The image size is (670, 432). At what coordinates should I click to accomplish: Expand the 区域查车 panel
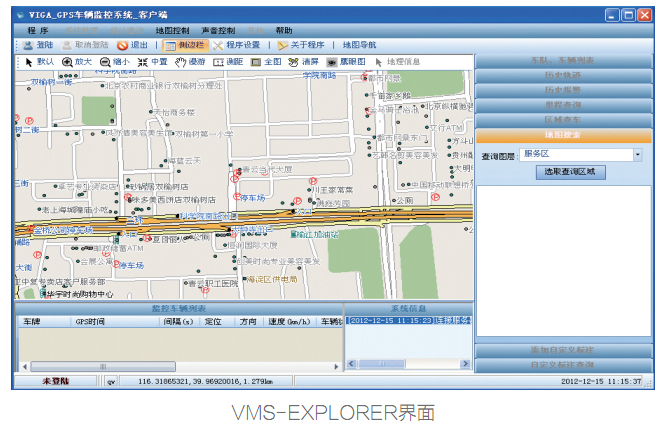pyautogui.click(x=563, y=120)
